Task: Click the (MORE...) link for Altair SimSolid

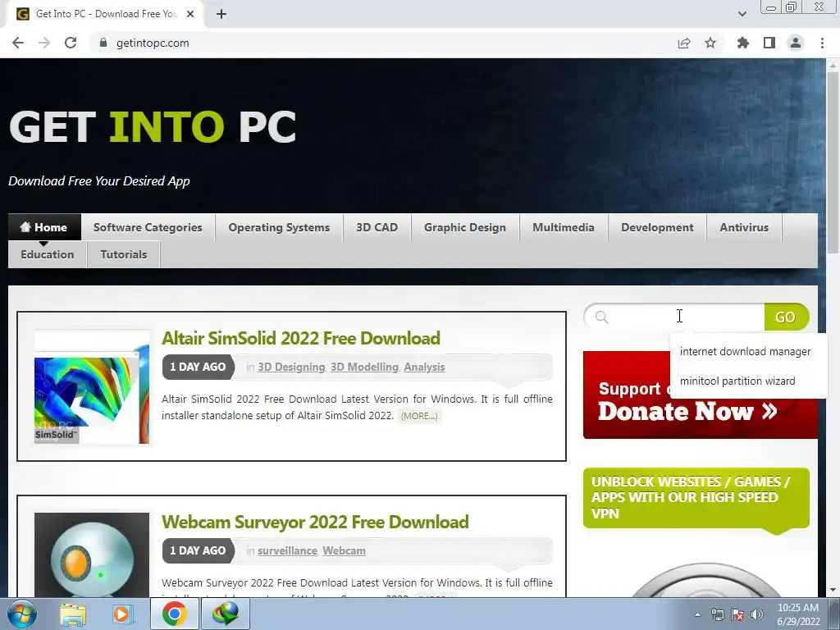Action: (419, 416)
